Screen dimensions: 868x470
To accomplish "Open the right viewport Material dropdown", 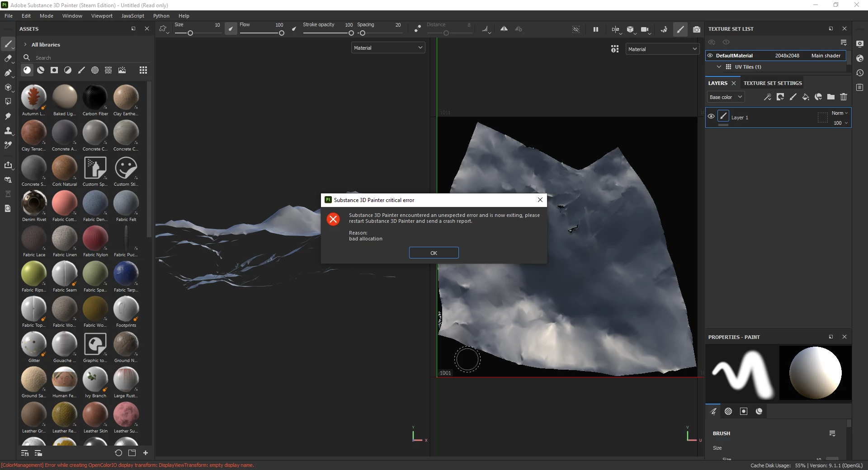I will (662, 49).
